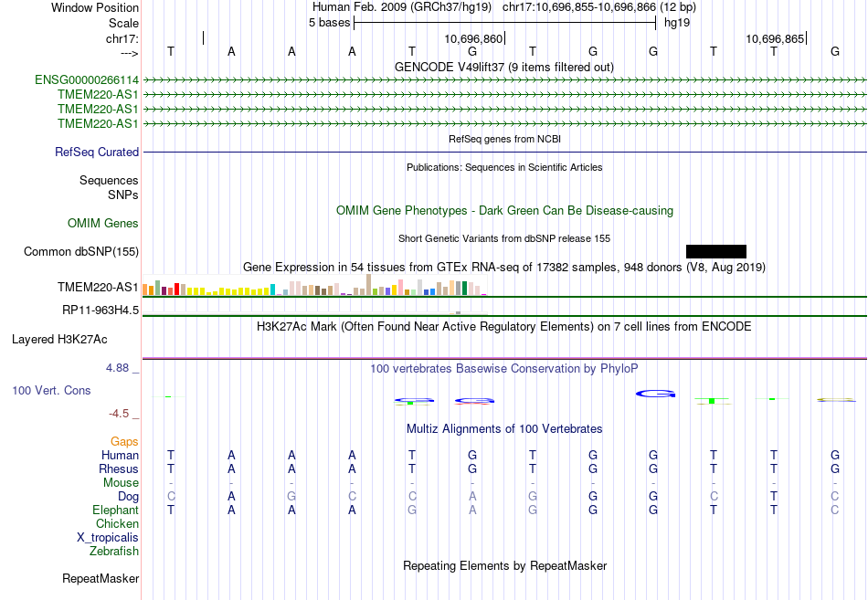
Task: Click the OMIM Genes label
Action: pyautogui.click(x=103, y=223)
